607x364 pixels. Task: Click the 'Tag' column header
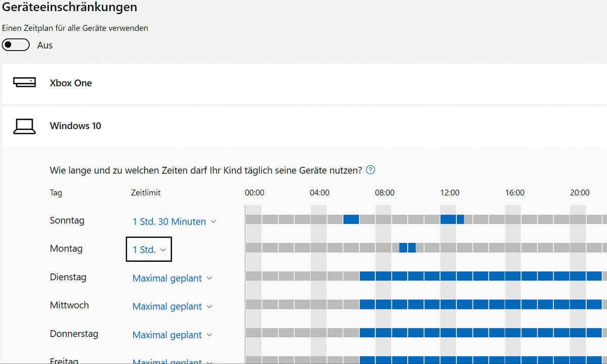pos(56,193)
